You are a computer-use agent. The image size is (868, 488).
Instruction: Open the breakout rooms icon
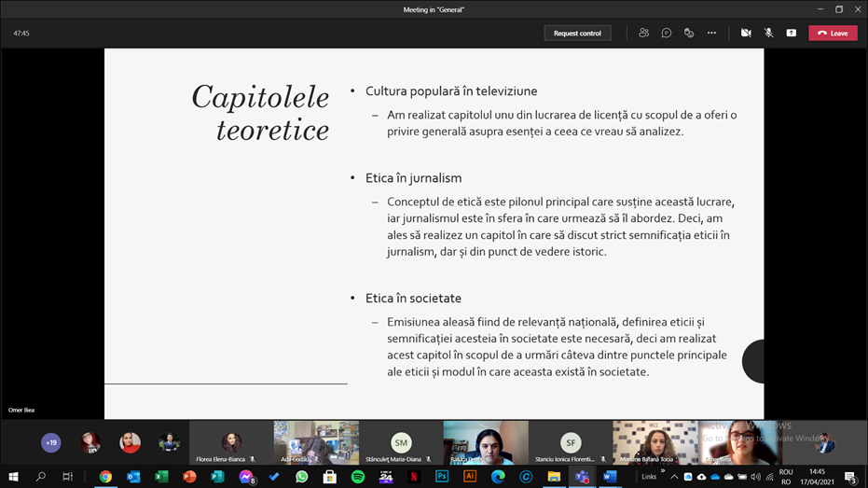click(689, 33)
